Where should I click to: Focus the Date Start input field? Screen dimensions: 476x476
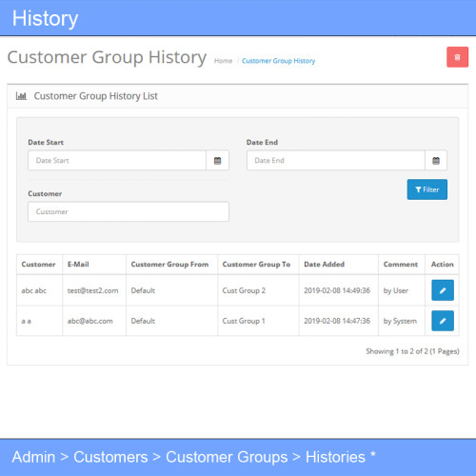point(117,161)
